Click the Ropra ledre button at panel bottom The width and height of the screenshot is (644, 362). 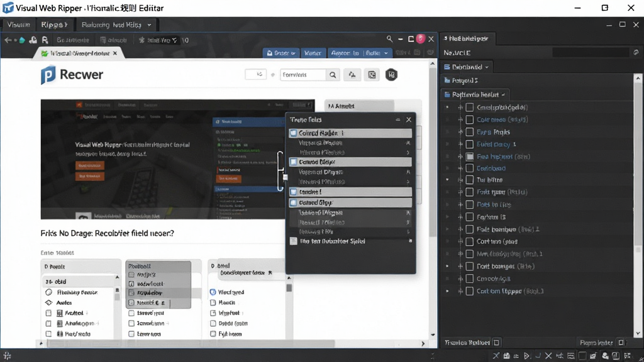[596, 343]
